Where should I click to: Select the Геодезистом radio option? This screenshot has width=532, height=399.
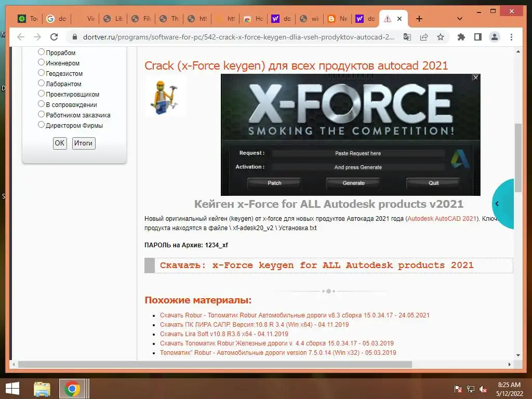click(41, 73)
